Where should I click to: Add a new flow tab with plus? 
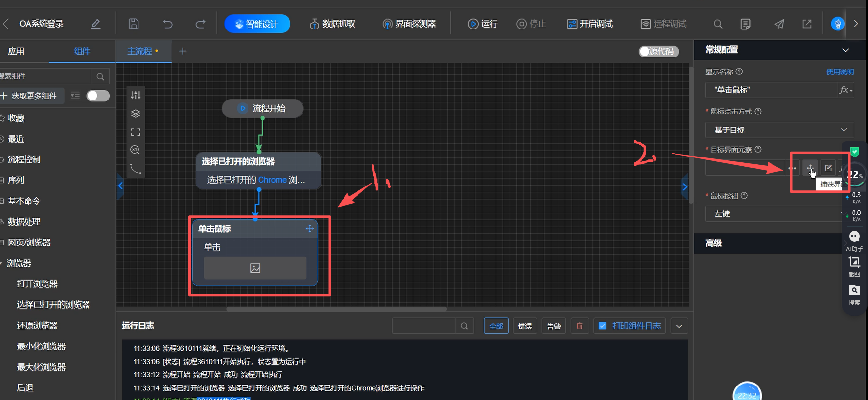[183, 51]
